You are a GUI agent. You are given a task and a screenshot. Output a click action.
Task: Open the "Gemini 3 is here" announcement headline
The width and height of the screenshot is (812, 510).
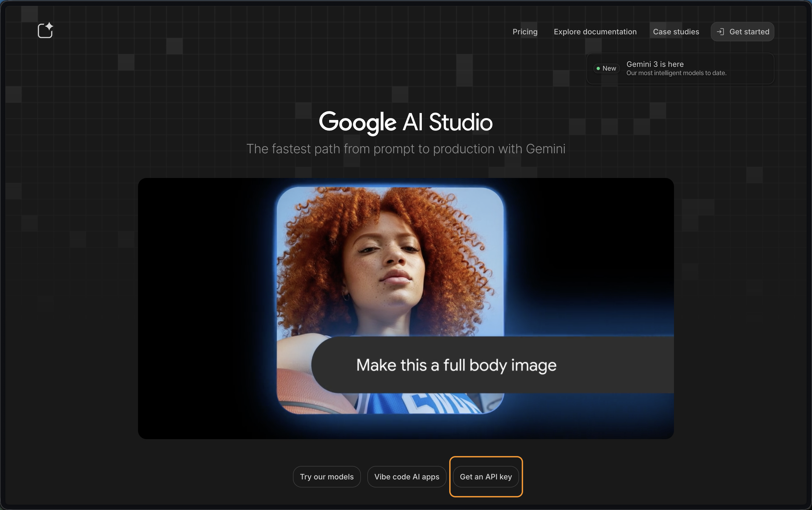click(x=655, y=64)
